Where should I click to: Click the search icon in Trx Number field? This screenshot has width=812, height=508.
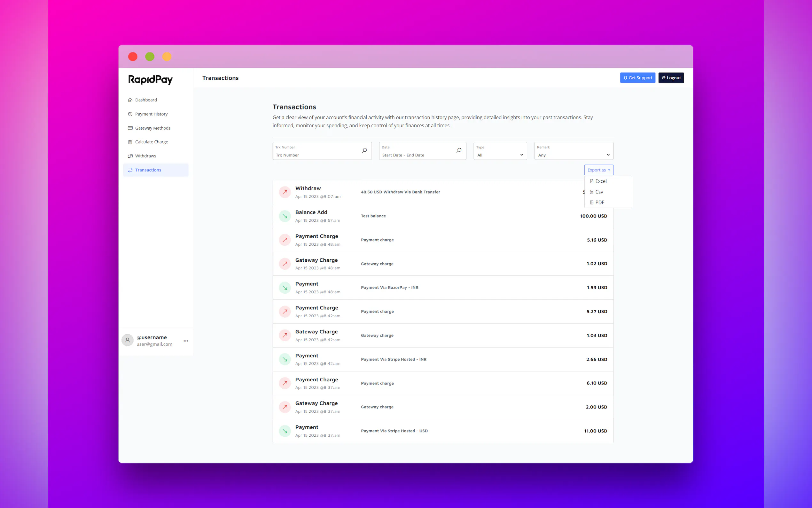pos(364,151)
